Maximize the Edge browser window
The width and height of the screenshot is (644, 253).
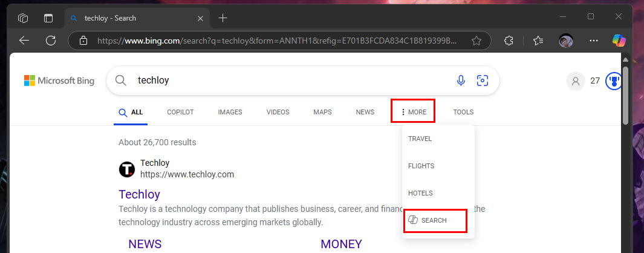click(x=591, y=16)
